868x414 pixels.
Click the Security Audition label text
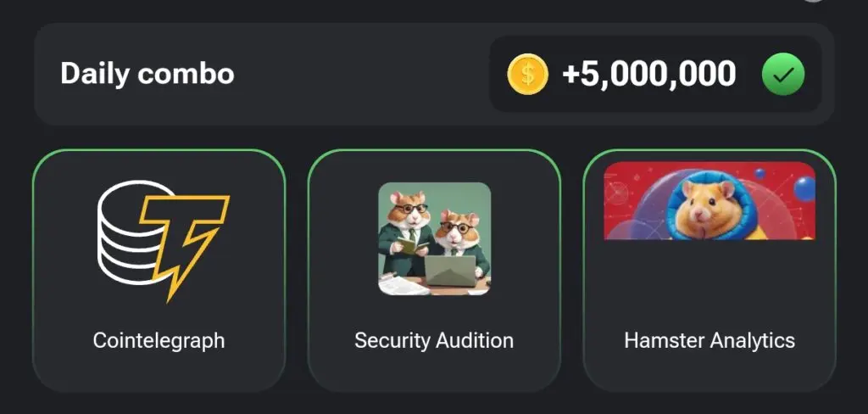click(434, 341)
